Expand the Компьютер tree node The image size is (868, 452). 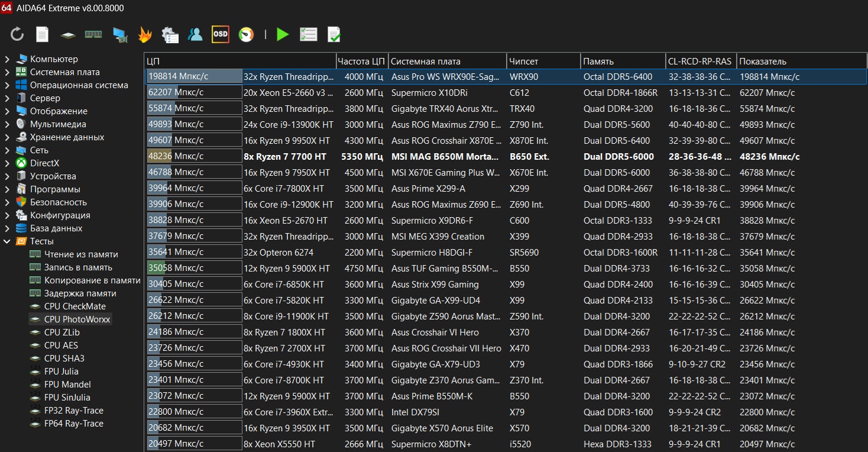pyautogui.click(x=7, y=59)
